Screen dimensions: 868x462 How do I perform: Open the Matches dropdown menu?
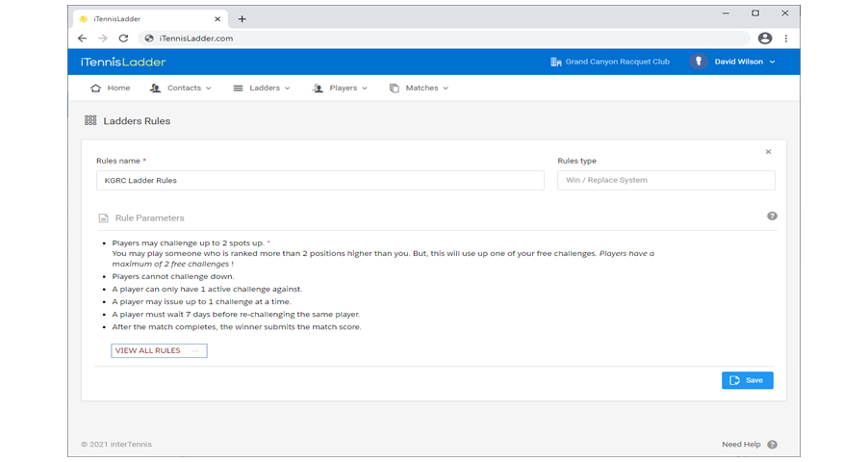419,88
